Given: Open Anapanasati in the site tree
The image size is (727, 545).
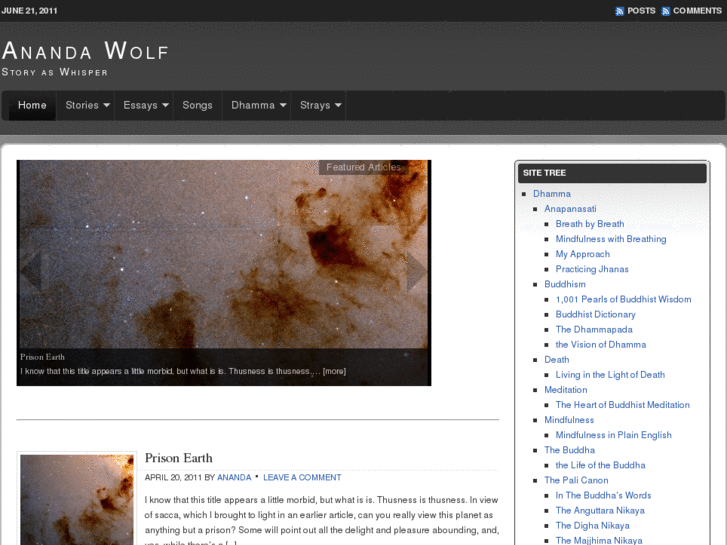Looking at the screenshot, I should click(x=570, y=209).
